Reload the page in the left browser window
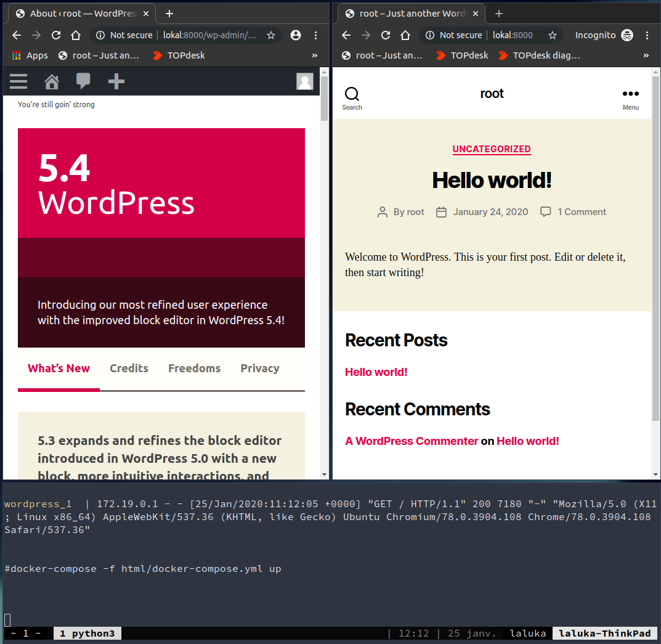This screenshot has width=661, height=644. pyautogui.click(x=56, y=35)
